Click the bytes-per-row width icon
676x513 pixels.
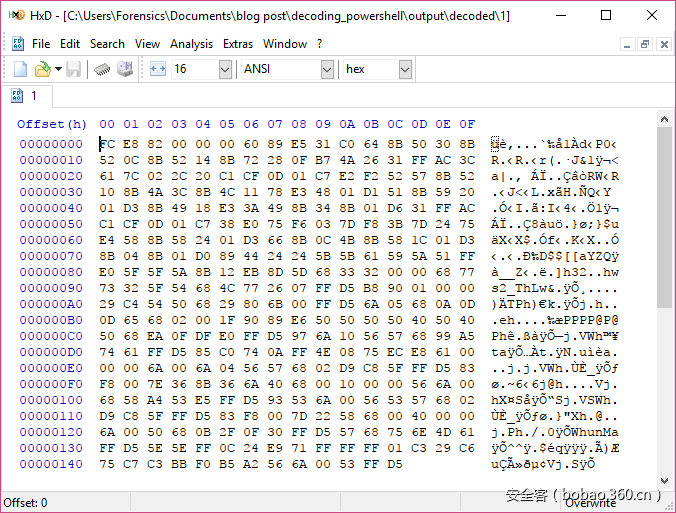point(158,69)
